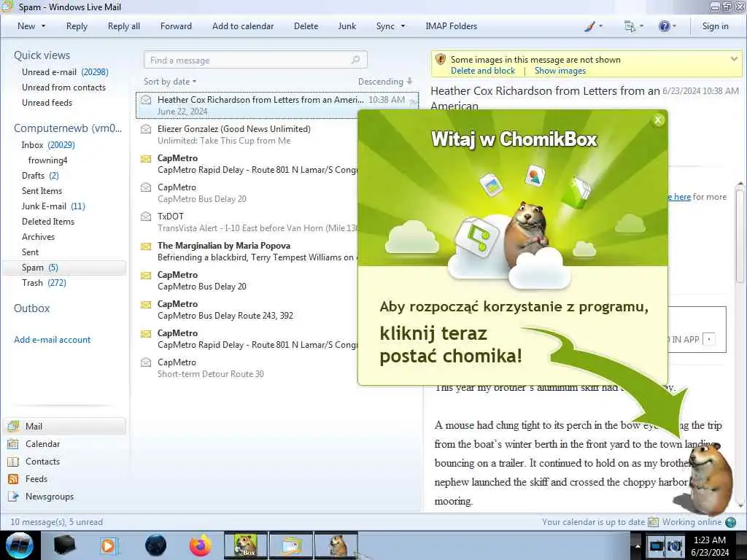
Task: Open the blue Help question mark icon
Action: click(x=664, y=26)
